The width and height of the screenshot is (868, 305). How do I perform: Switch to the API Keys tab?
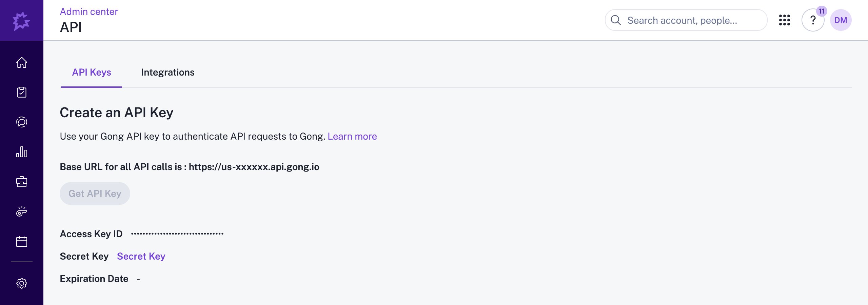click(92, 73)
